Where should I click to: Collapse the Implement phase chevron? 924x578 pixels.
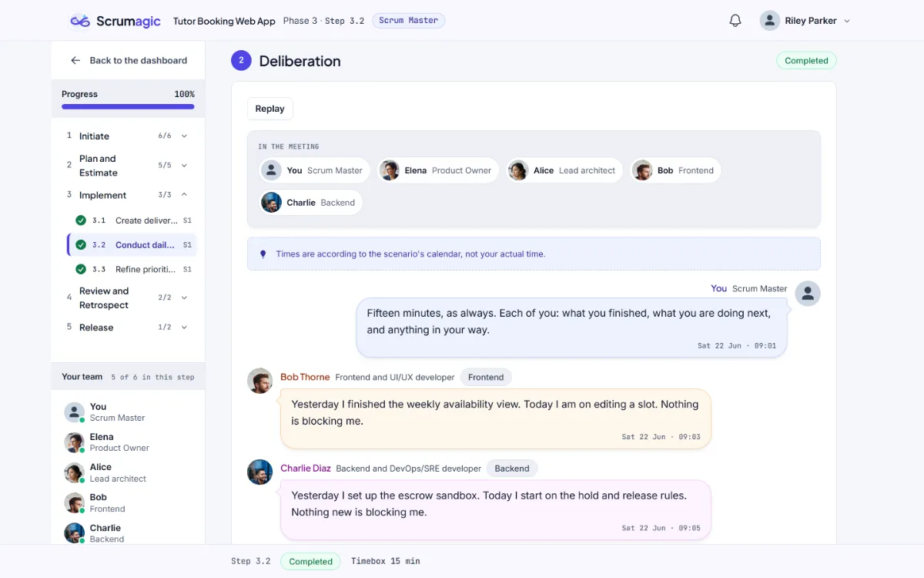(x=184, y=195)
